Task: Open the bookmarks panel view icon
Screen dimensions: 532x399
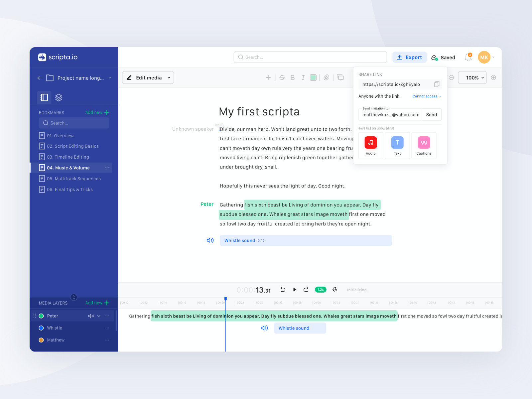Action: pos(44,97)
